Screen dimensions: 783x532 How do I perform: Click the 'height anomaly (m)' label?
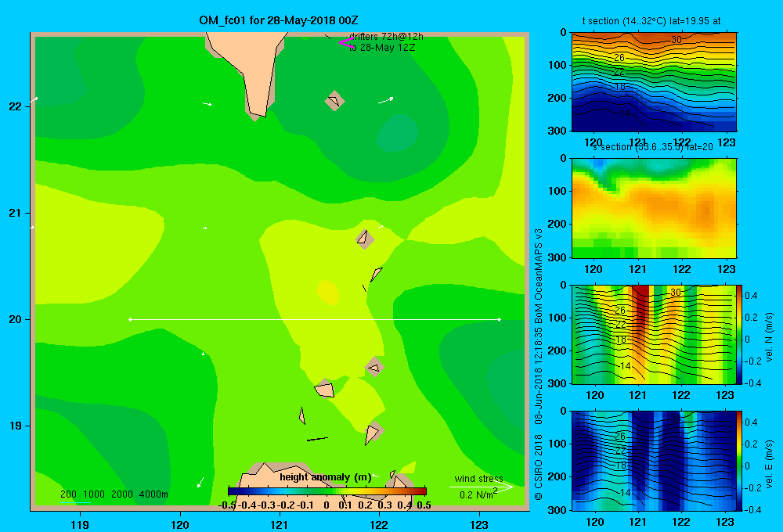(x=325, y=477)
